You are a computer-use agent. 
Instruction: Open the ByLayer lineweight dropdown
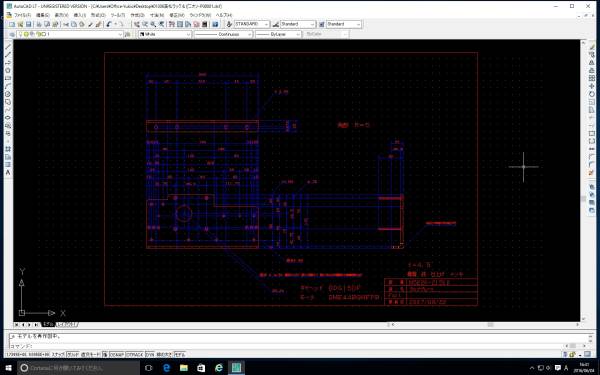278,34
